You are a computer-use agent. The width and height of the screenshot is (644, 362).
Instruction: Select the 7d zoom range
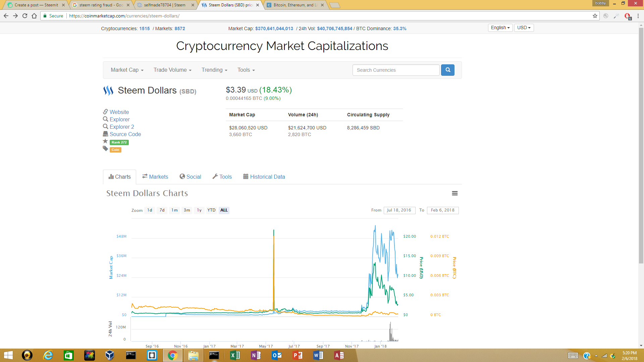pyautogui.click(x=162, y=210)
